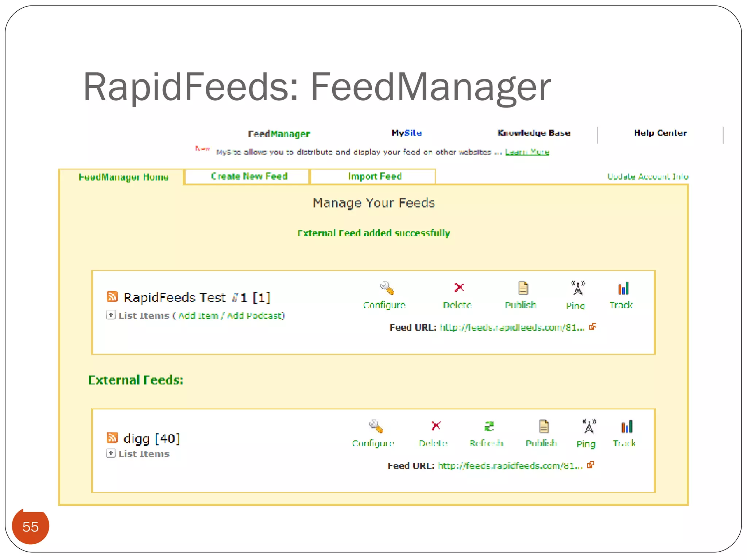Viewport: 747px width, 560px height.
Task: Switch to FeedManager Home tab
Action: (x=123, y=177)
